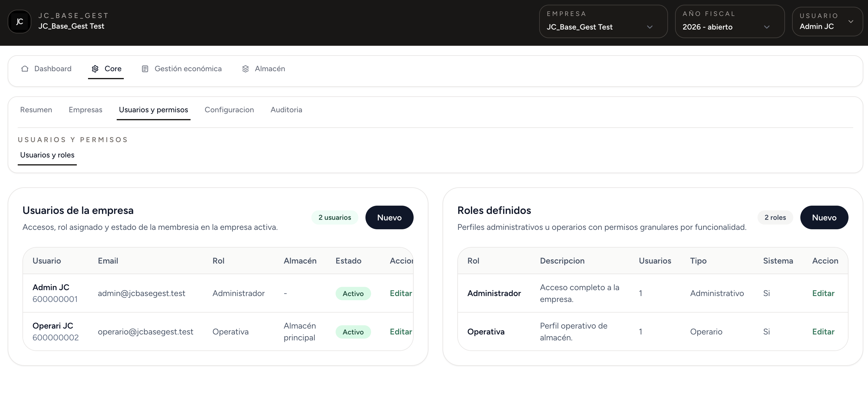Click email admin@jcbasegest.test

pyautogui.click(x=142, y=293)
